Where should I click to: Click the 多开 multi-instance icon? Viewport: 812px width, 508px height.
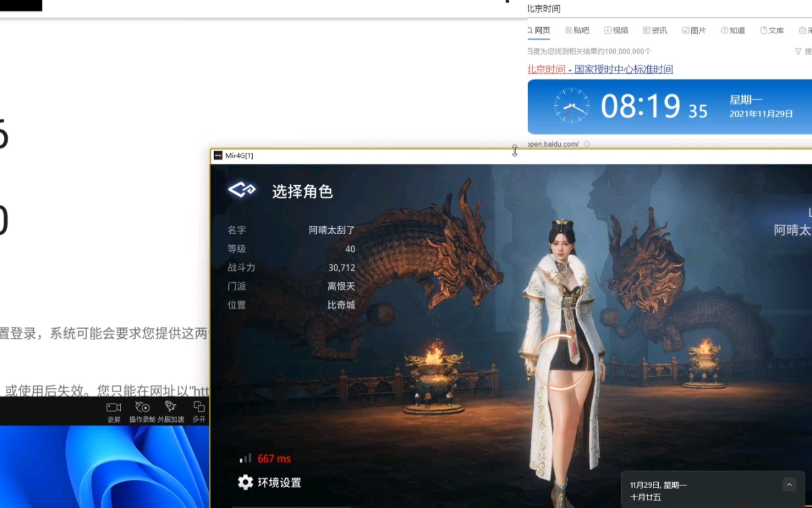point(199,406)
